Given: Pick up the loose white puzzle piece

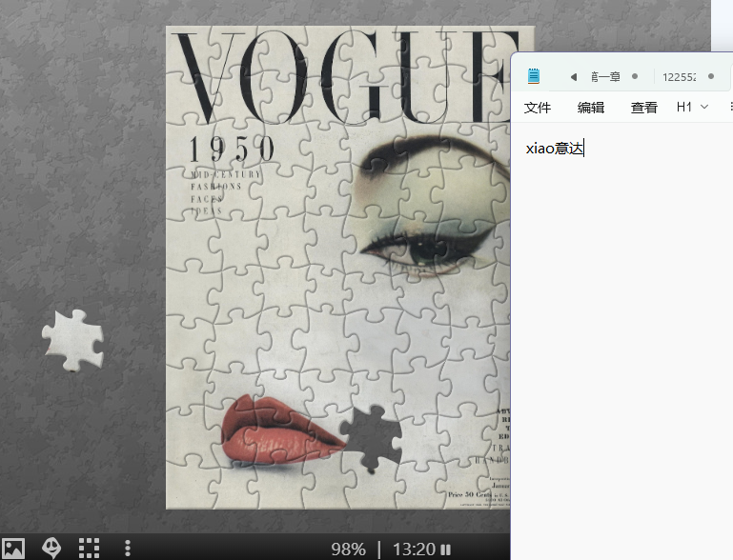Looking at the screenshot, I should [x=73, y=340].
